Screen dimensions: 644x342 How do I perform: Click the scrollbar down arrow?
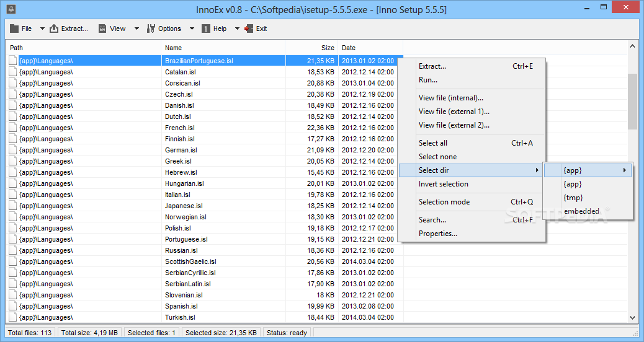[632, 317]
